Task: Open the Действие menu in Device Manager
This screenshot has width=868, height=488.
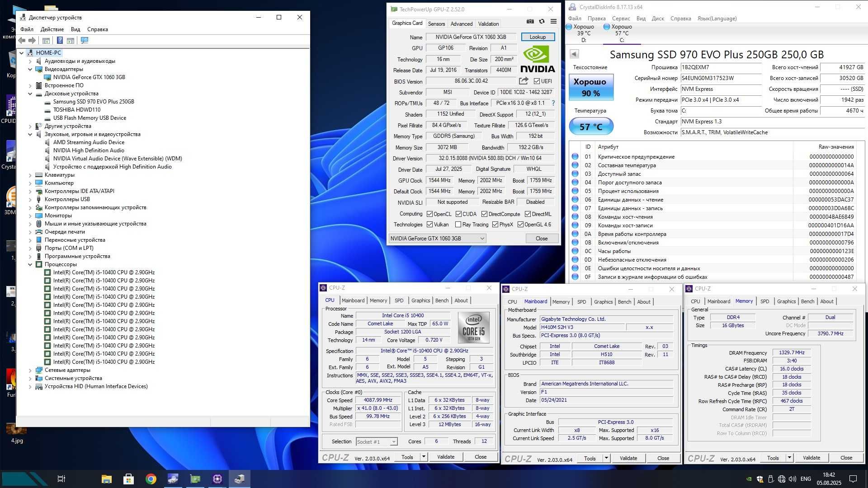Action: [52, 29]
